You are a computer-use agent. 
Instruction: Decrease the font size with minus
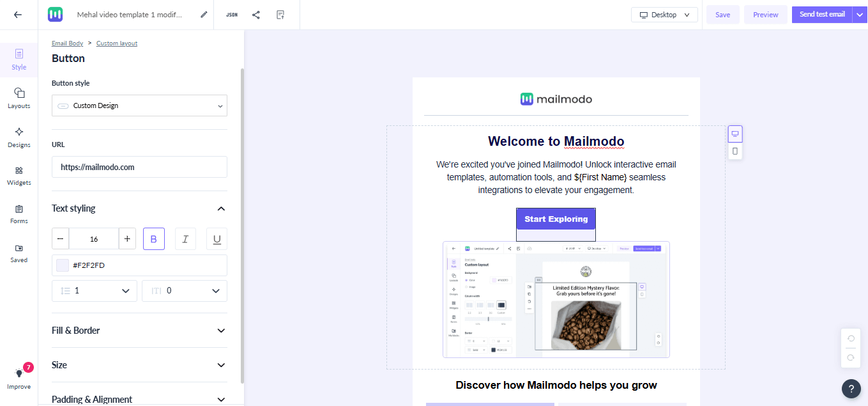61,238
